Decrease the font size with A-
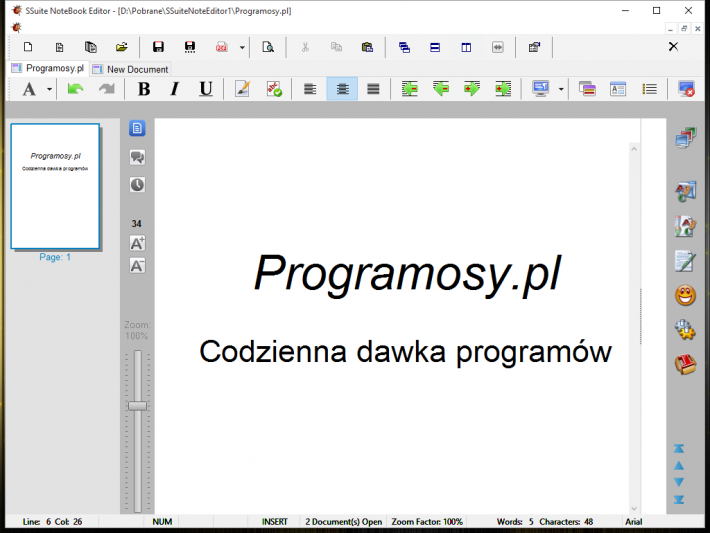The image size is (710, 533). point(137,266)
